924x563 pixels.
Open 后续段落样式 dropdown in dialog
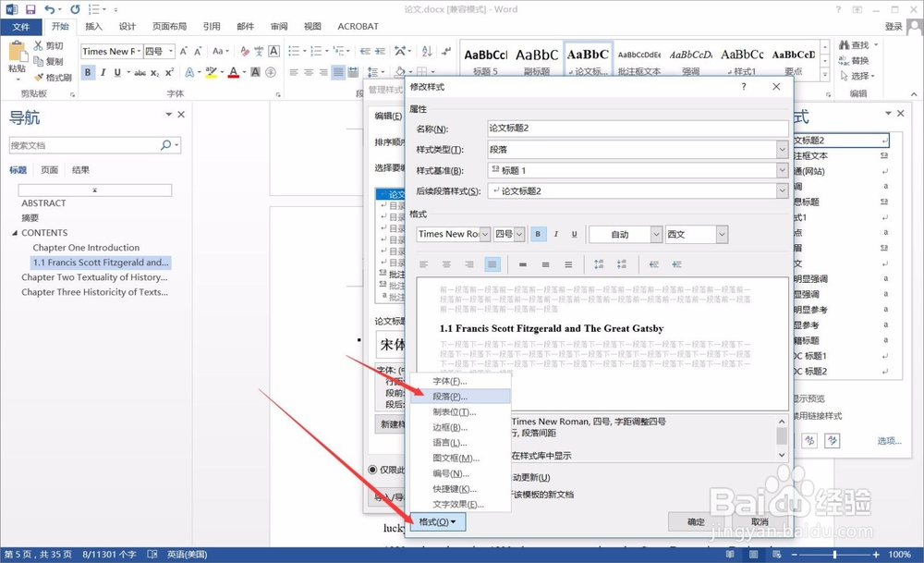pyautogui.click(x=782, y=191)
